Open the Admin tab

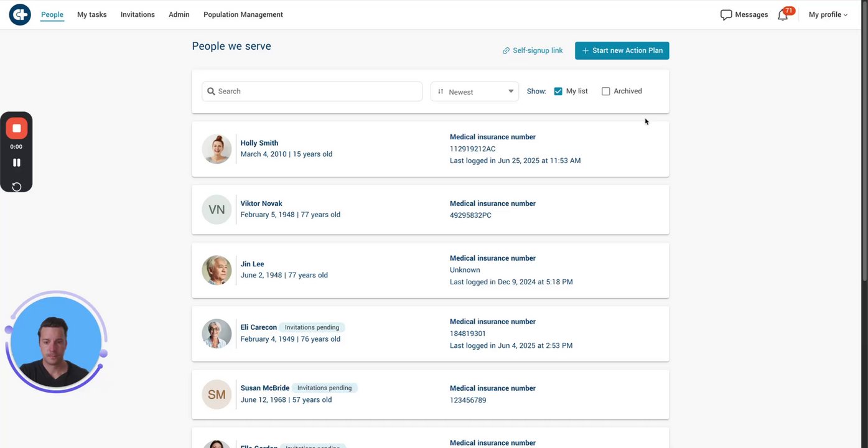tap(179, 15)
